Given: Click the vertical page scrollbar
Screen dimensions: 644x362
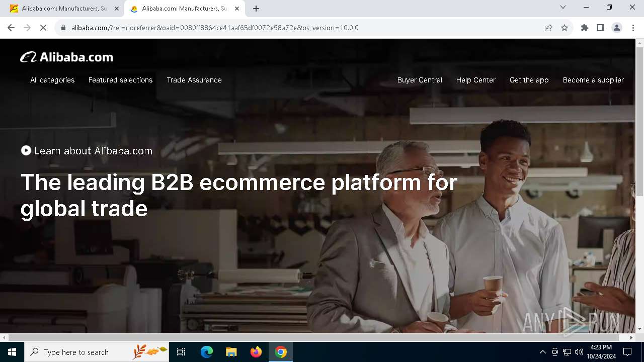Looking at the screenshot, I should [639, 121].
